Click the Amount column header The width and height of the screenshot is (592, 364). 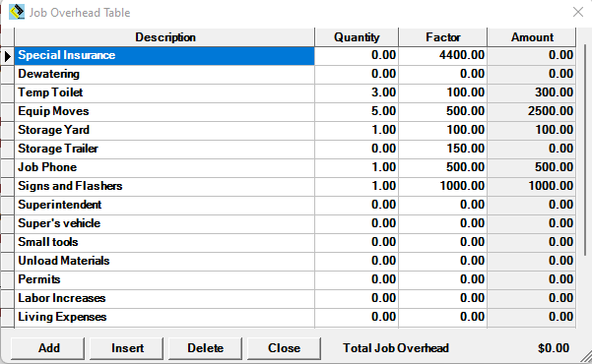532,37
